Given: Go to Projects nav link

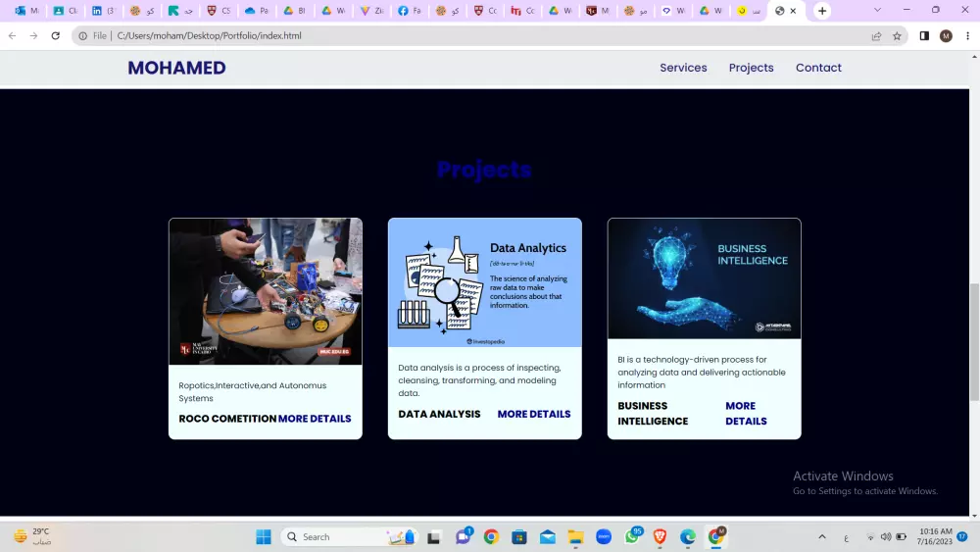Looking at the screenshot, I should (751, 68).
